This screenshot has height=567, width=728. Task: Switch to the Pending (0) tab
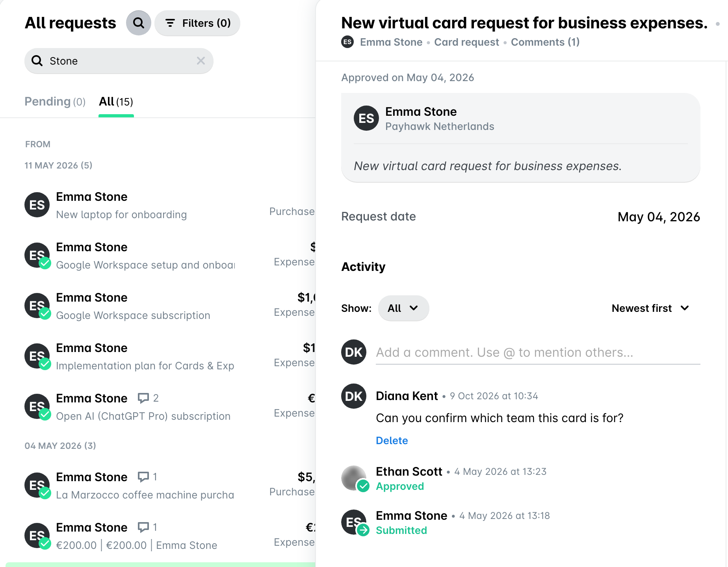pos(55,102)
